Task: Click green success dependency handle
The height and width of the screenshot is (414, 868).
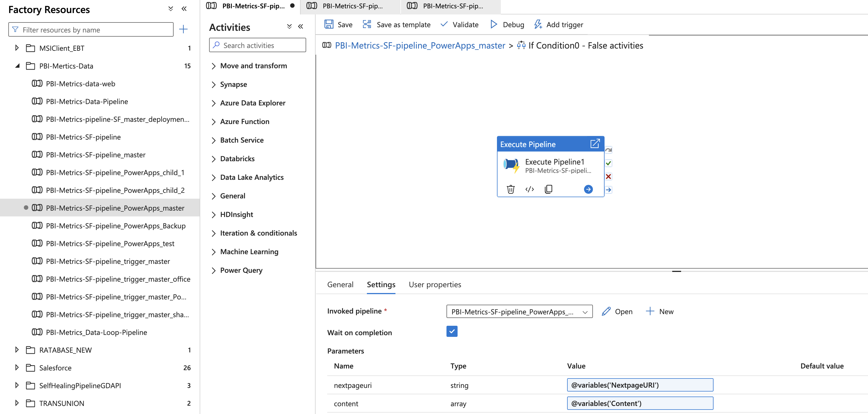Action: pos(608,163)
